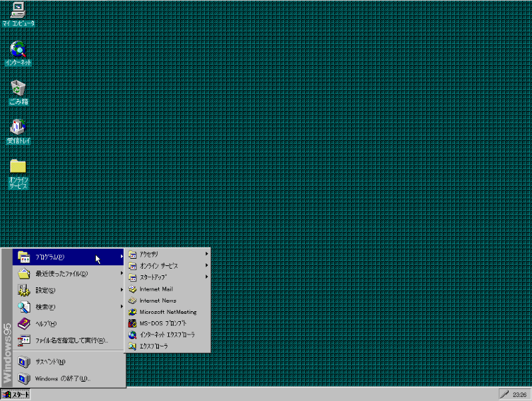The width and height of the screenshot is (532, 401).
Task: Click the ヘルプ book icon
Action: tap(24, 323)
